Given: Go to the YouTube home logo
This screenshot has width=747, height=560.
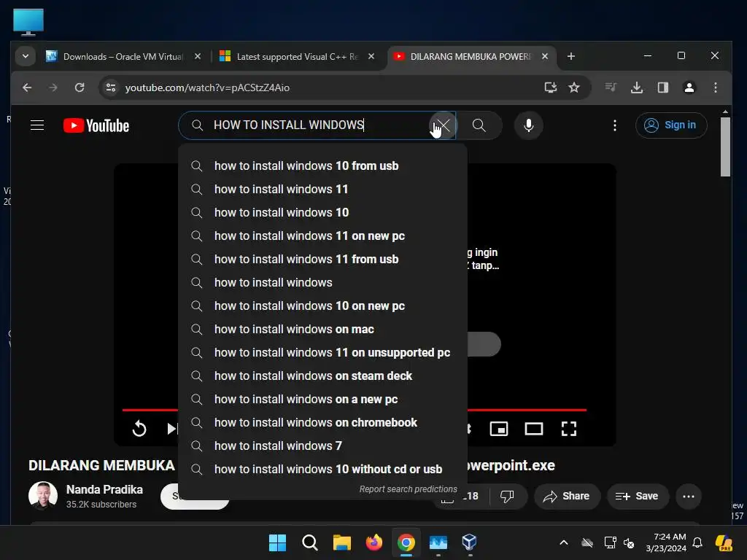Looking at the screenshot, I should click(x=96, y=125).
